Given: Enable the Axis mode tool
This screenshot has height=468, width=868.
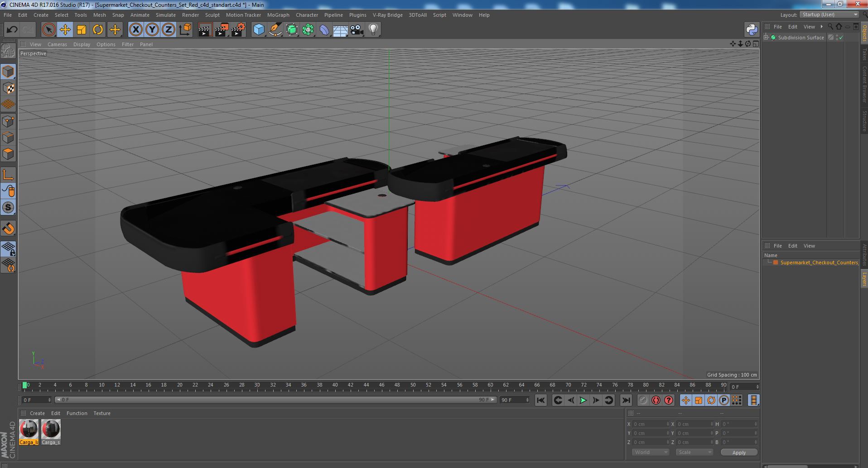Looking at the screenshot, I should click(x=8, y=175).
